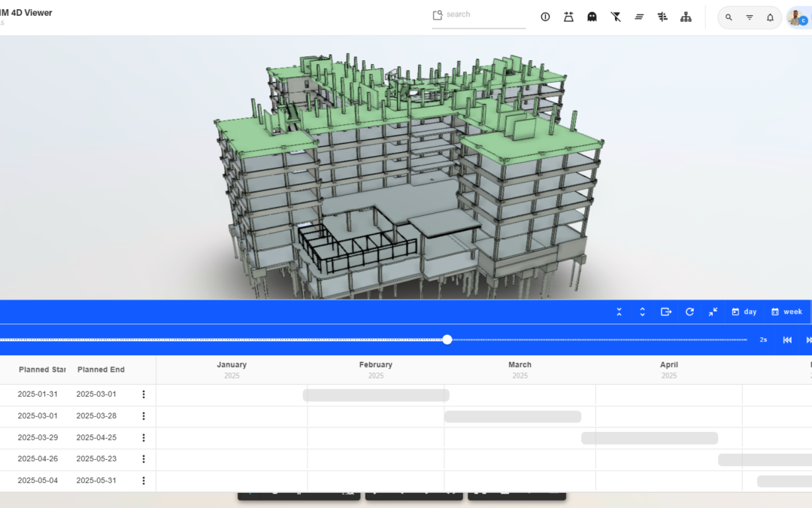This screenshot has width=812, height=508.
Task: Click the 2025-04-26 planned start cell
Action: click(38, 459)
